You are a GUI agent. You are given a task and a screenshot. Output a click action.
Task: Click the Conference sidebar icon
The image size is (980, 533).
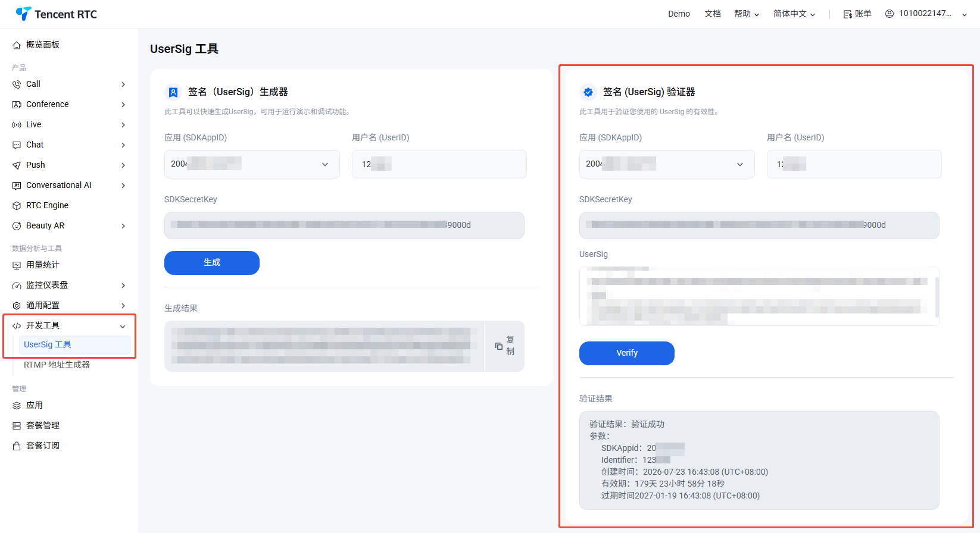[17, 105]
